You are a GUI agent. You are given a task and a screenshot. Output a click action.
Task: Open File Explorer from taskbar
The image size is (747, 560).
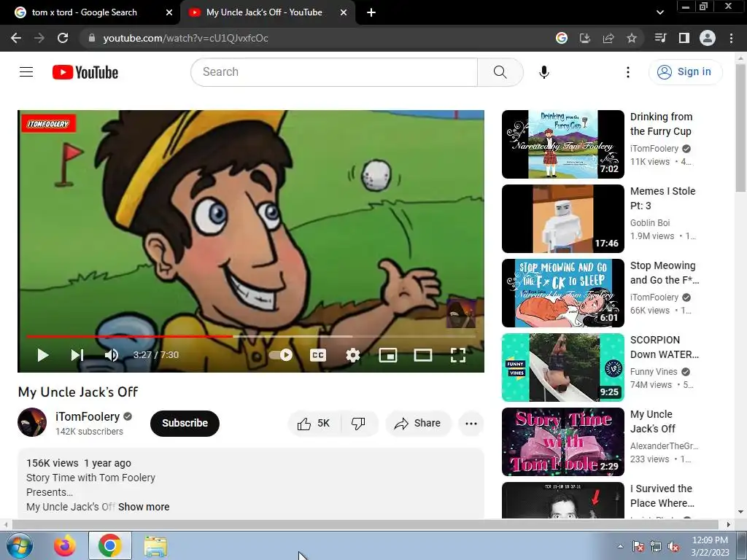tap(155, 545)
